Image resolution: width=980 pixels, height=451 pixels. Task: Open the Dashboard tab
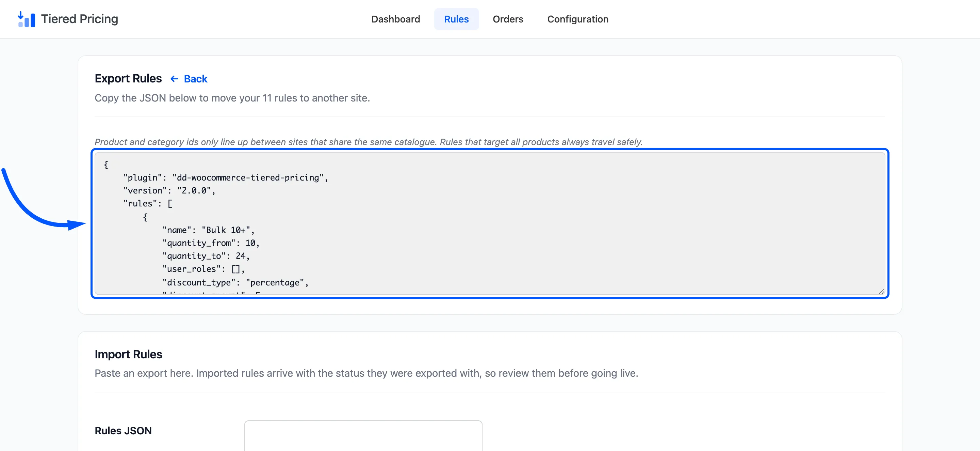point(396,19)
